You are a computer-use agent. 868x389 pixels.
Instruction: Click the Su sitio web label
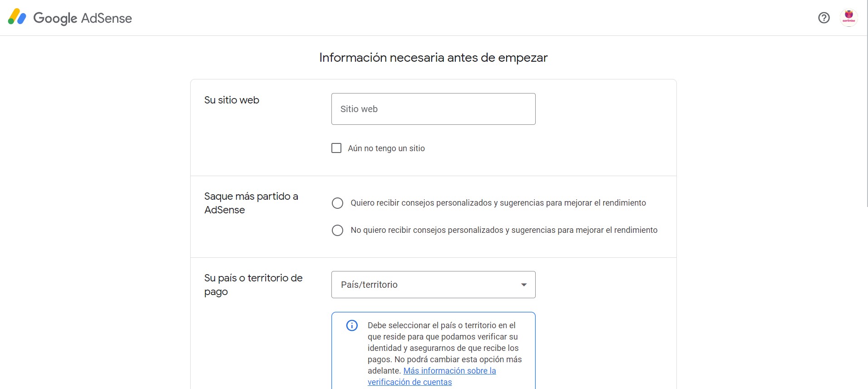(x=232, y=100)
